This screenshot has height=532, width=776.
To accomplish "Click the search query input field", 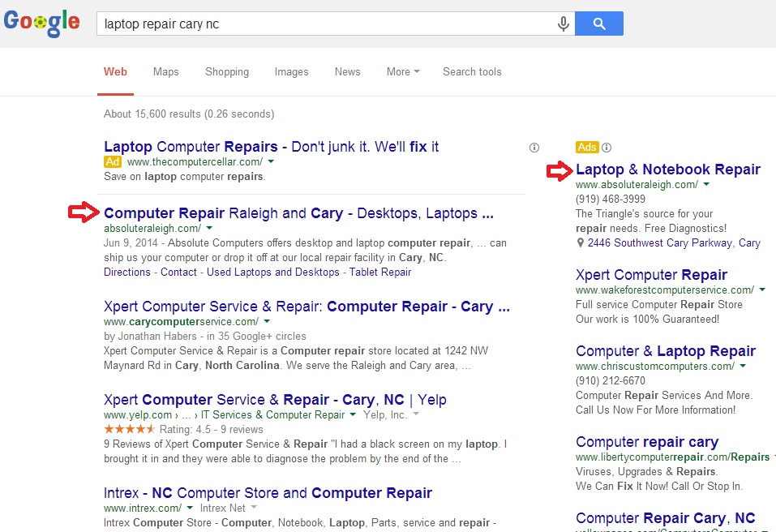I will coord(327,24).
